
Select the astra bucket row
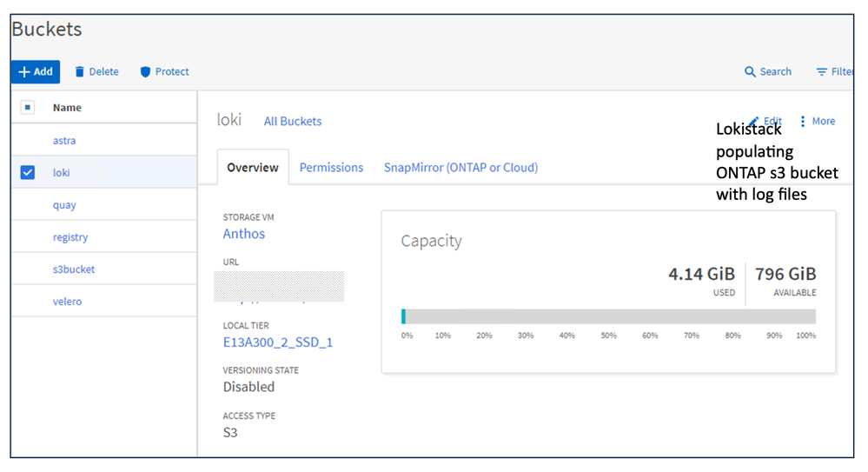(x=64, y=141)
